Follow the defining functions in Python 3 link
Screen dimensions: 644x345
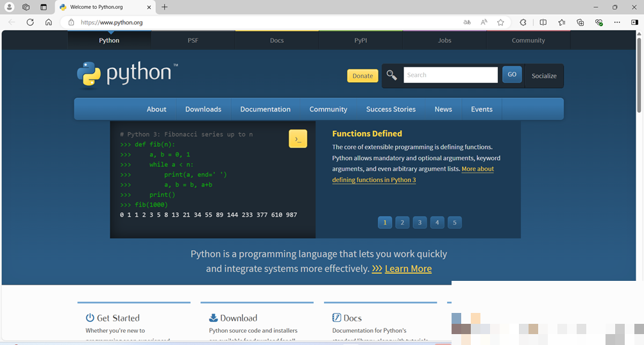(x=374, y=180)
